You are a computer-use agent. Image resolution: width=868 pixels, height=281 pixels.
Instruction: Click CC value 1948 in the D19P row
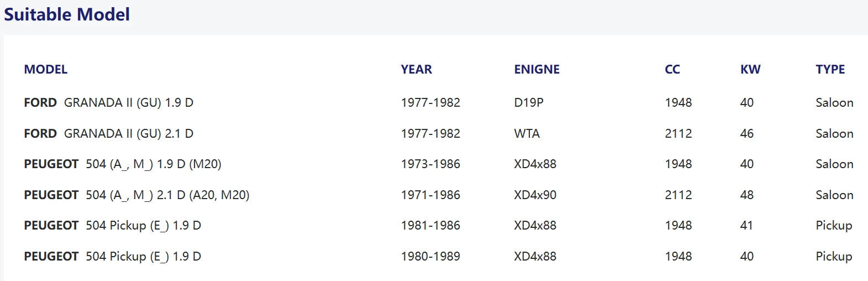(678, 103)
